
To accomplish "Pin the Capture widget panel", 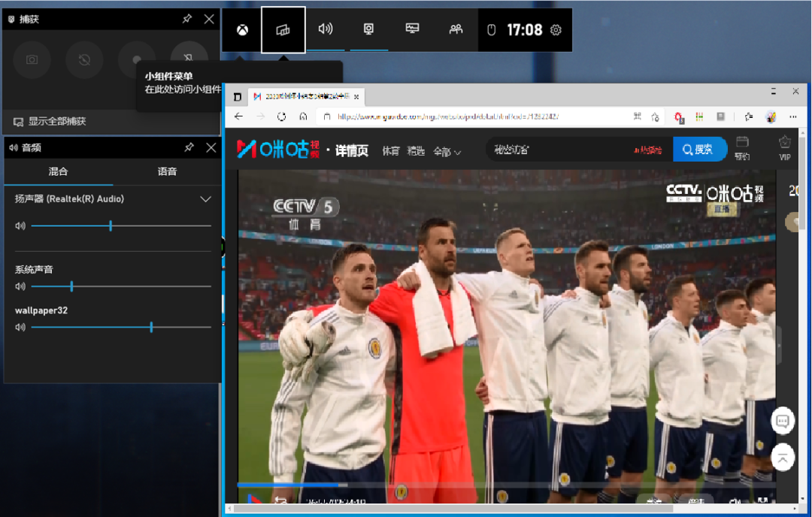I will pyautogui.click(x=187, y=19).
